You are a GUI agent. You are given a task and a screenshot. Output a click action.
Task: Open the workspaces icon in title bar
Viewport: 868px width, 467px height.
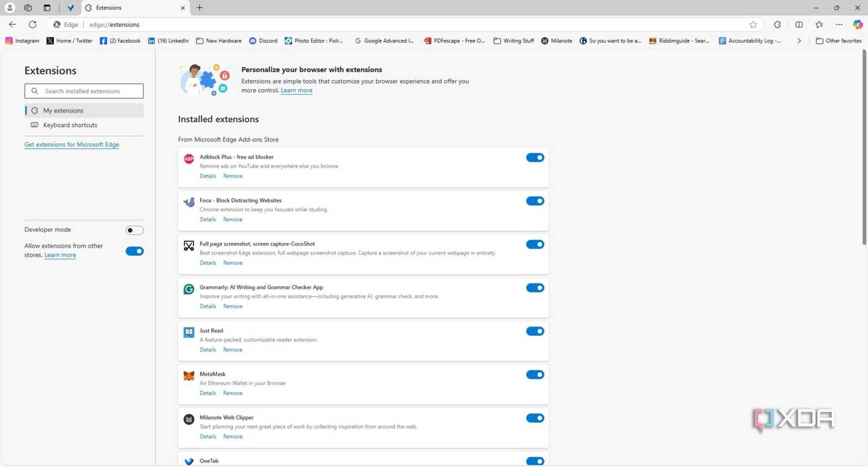pos(28,8)
